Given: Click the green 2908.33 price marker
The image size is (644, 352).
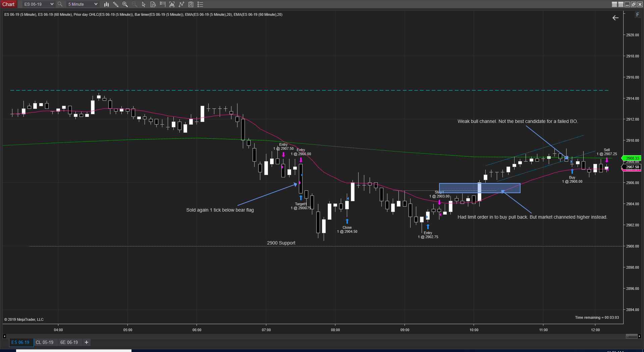Looking at the screenshot, I should coord(632,158).
